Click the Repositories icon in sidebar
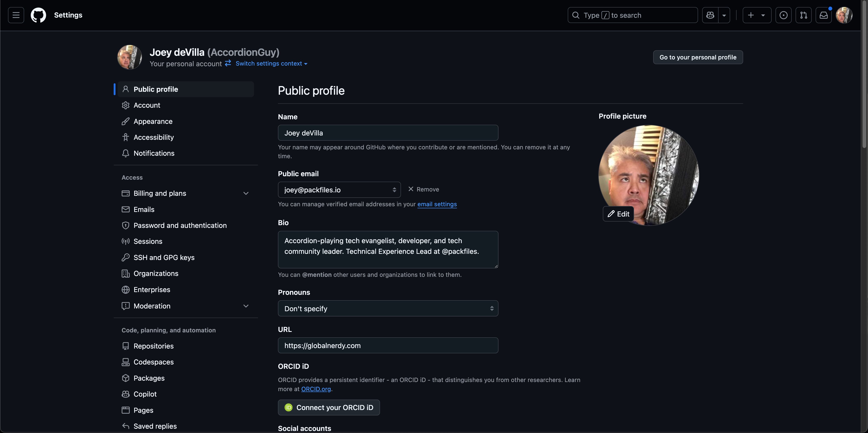The height and width of the screenshot is (433, 868). coord(125,346)
